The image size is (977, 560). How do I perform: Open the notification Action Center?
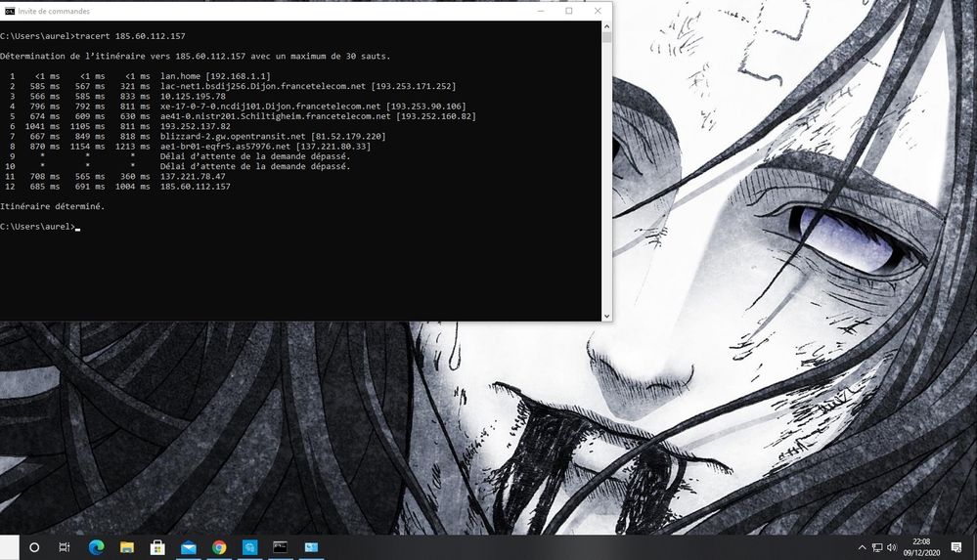coord(955,547)
